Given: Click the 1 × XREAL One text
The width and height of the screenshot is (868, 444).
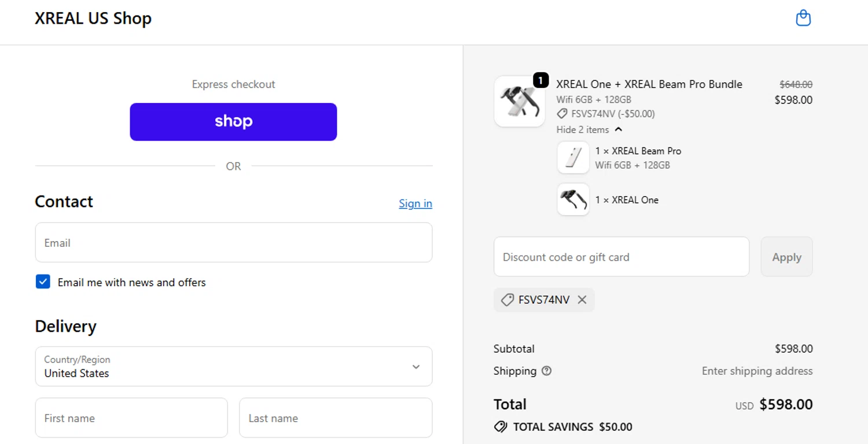Looking at the screenshot, I should [x=627, y=200].
